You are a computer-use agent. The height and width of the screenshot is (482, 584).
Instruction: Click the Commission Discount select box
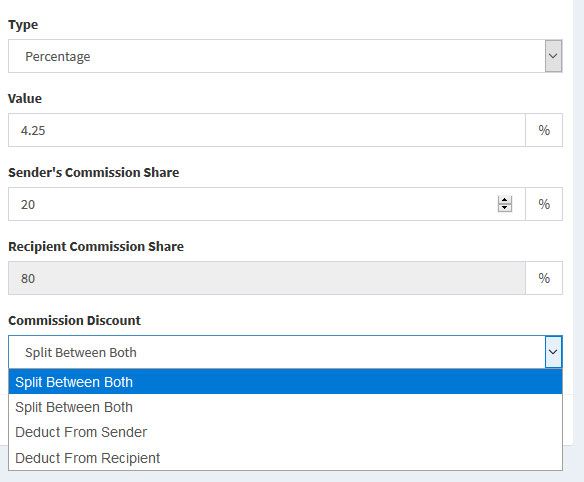285,352
